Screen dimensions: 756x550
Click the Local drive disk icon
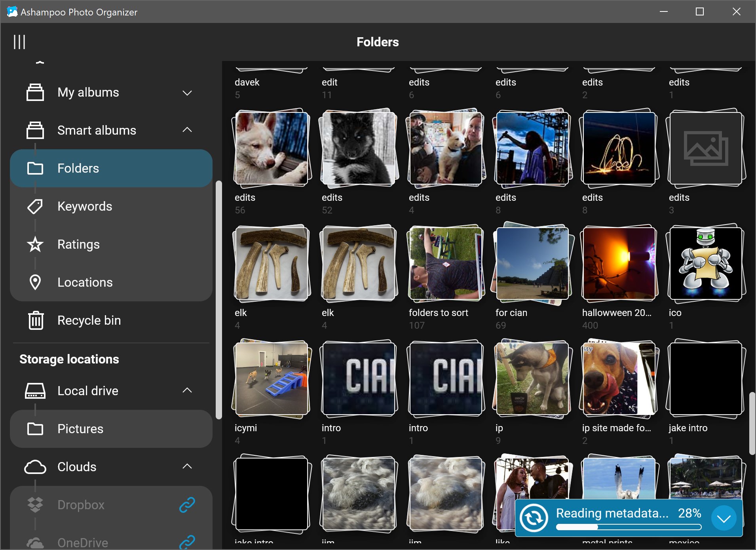point(35,391)
